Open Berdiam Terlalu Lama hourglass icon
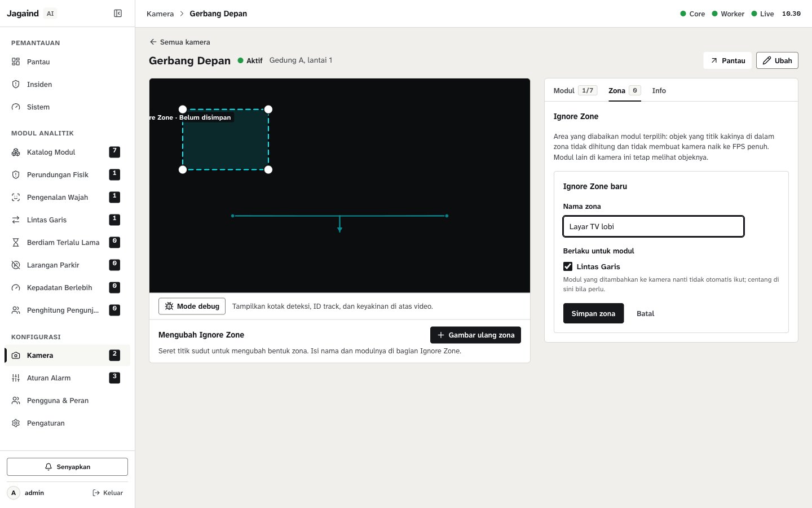Screen dimensions: 812x508 click(16, 242)
